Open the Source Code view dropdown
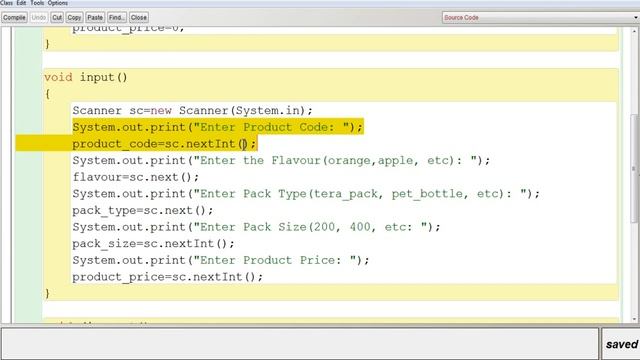Screen dimensions: 640x360 [x=541, y=18]
